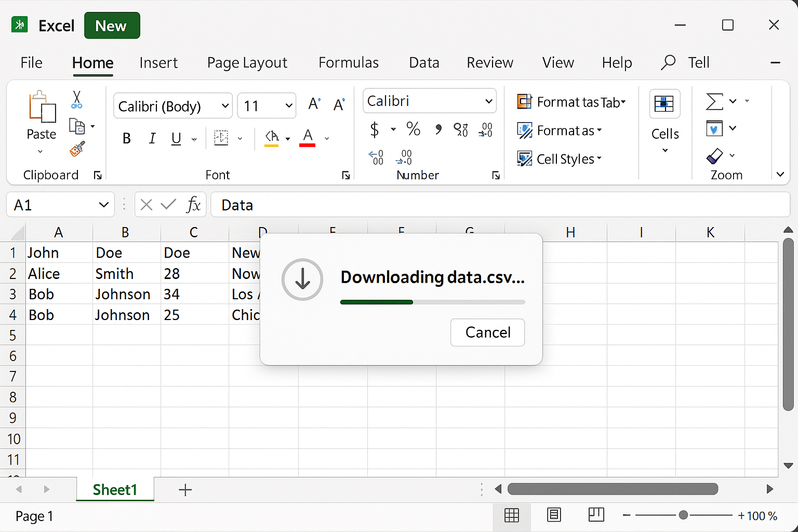Viewport: 798px width, 532px height.
Task: Select cell containing Smith
Action: pos(127,273)
